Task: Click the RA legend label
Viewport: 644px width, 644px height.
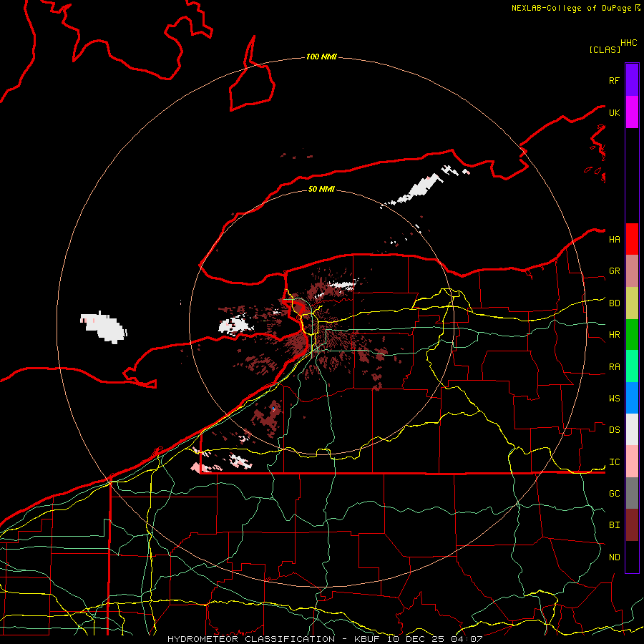Action: [x=614, y=367]
